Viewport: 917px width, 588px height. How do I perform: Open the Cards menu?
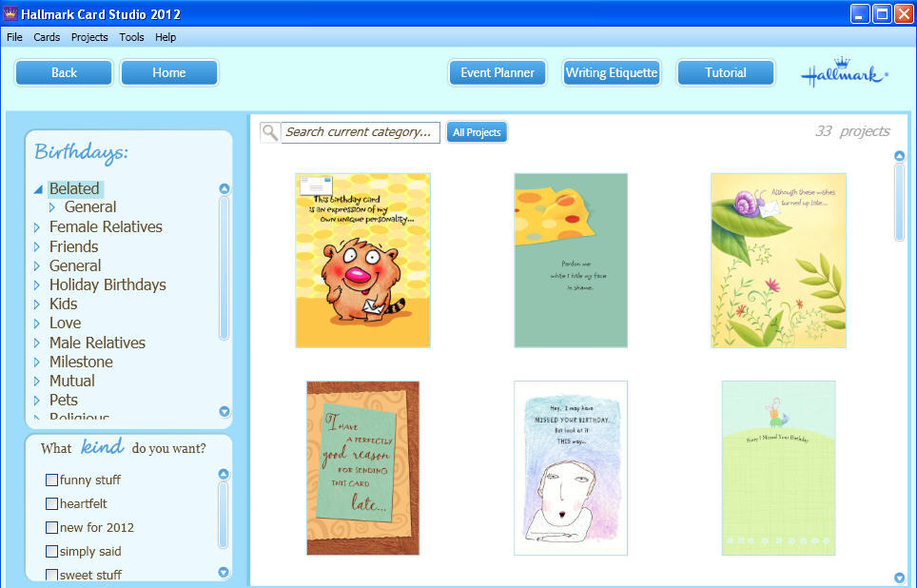(x=47, y=37)
